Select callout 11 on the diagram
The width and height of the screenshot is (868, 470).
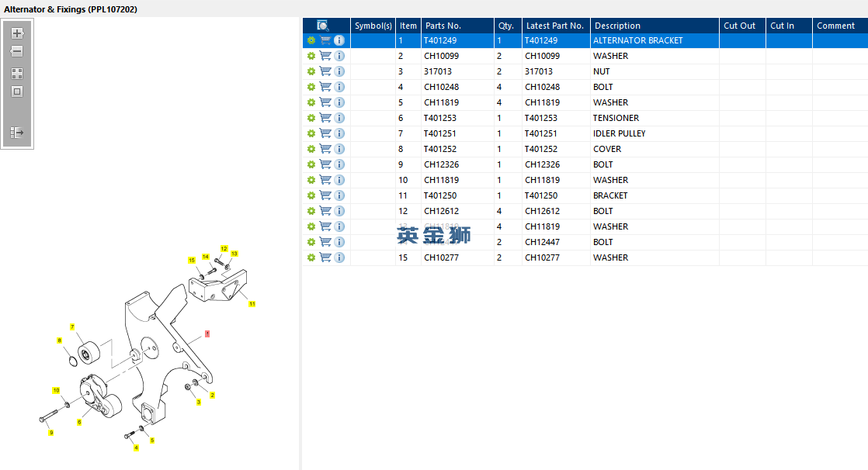point(252,304)
